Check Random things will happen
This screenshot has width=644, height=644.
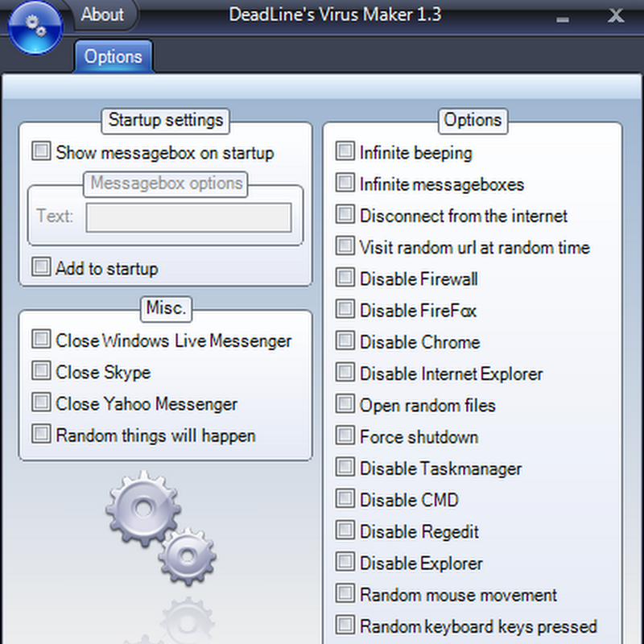(42, 434)
